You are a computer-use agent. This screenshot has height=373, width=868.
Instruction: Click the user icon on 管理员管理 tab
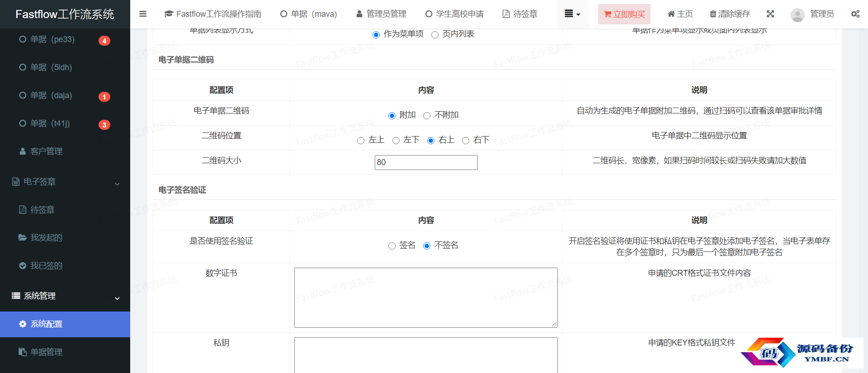[359, 14]
